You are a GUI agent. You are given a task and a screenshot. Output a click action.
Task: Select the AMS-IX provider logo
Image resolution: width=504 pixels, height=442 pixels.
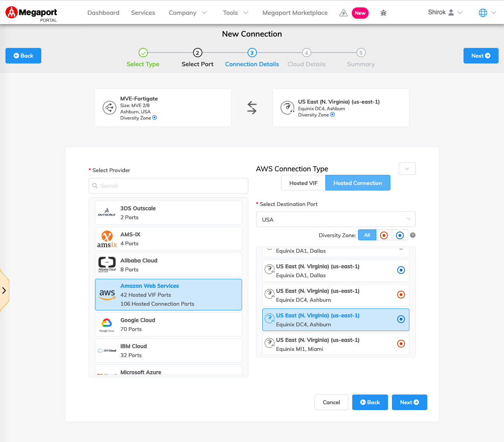tap(107, 238)
